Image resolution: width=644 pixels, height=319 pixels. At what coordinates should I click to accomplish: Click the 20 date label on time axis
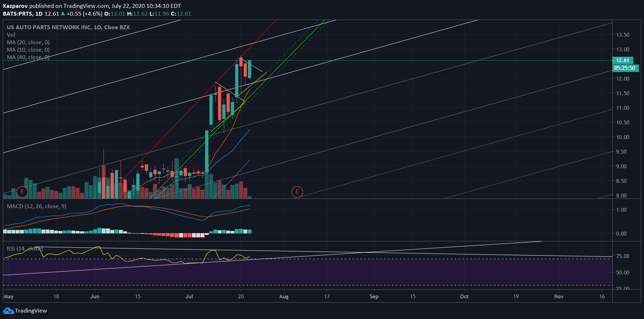(x=241, y=297)
